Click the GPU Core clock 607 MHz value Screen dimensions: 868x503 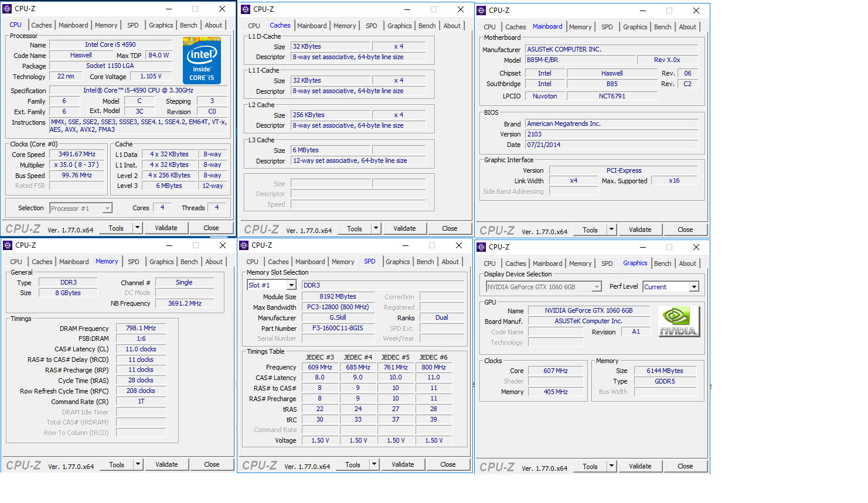[556, 371]
